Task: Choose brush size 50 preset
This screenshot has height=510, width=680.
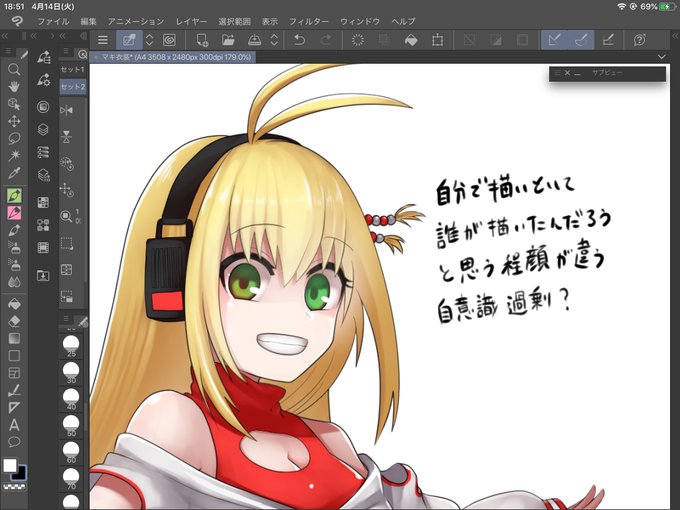Action: click(71, 425)
